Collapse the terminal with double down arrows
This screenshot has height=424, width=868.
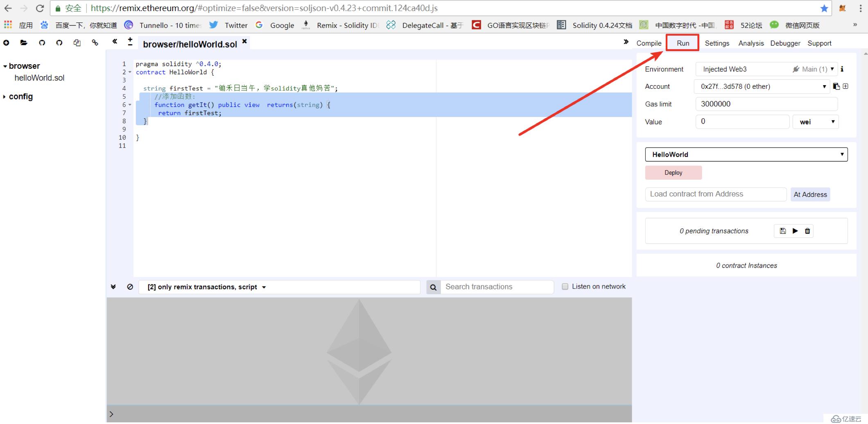point(113,287)
